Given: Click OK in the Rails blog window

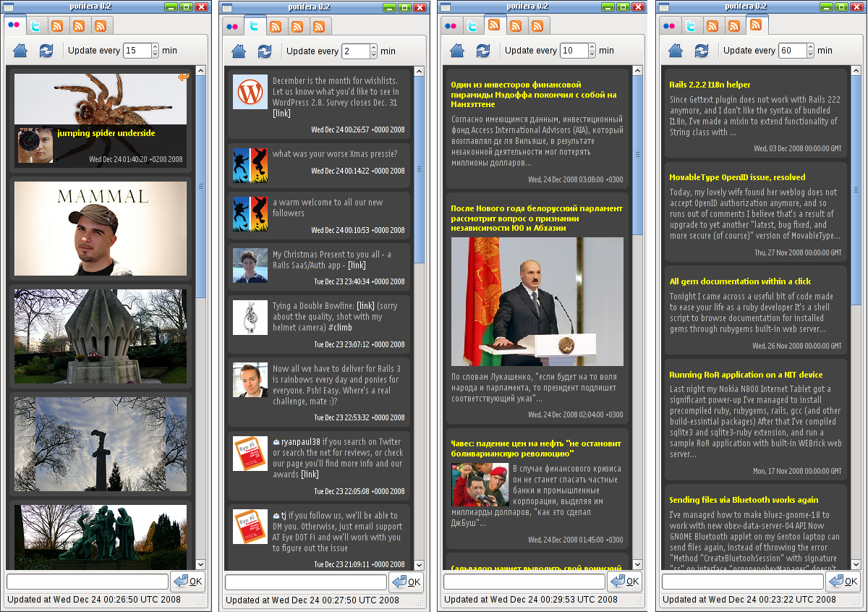Looking at the screenshot, I should click(x=843, y=582).
